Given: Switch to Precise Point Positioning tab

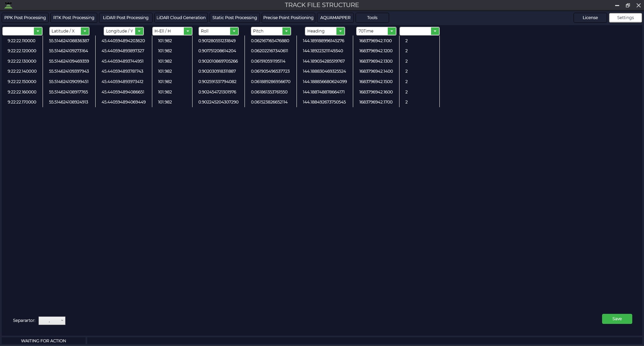Looking at the screenshot, I should (288, 18).
